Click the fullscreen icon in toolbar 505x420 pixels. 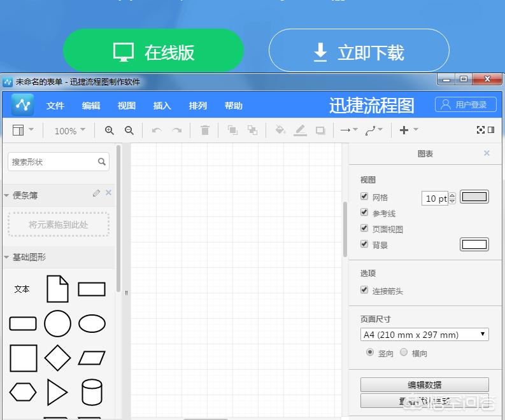pyautogui.click(x=481, y=130)
